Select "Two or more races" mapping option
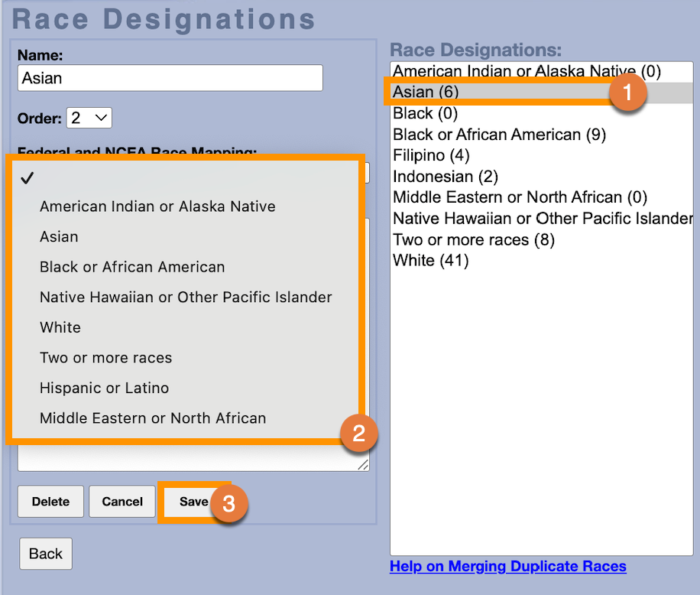This screenshot has width=700, height=595. (105, 358)
